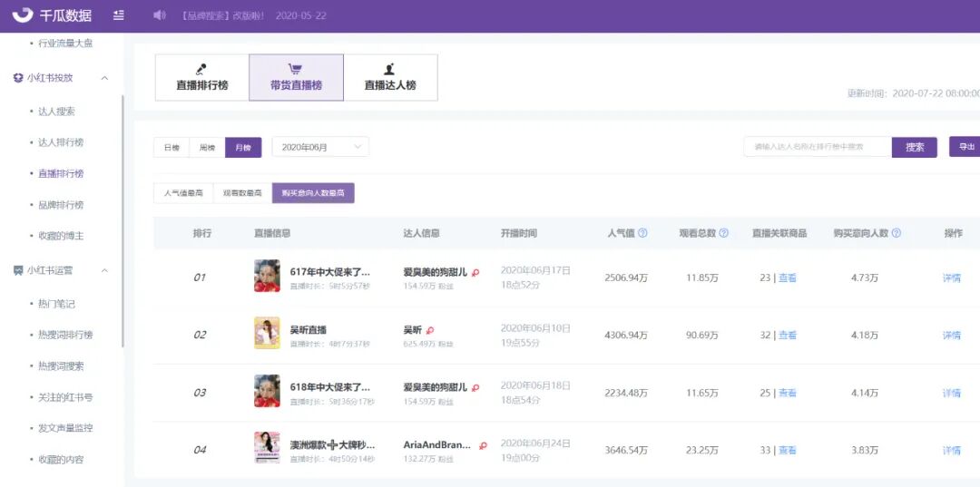Image resolution: width=980 pixels, height=487 pixels.
Task: Sort by 购买意向人数最高
Action: pyautogui.click(x=313, y=193)
